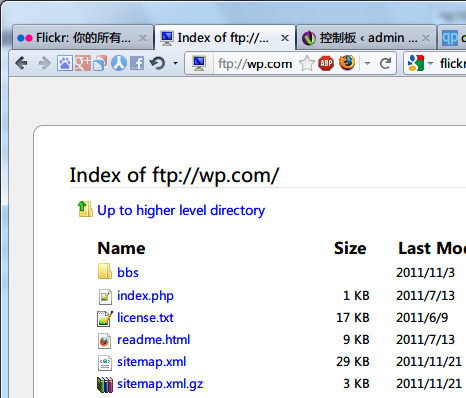Click the site identity monitor icon in the address bar
Image resolution: width=466 pixels, height=398 pixels.
199,63
